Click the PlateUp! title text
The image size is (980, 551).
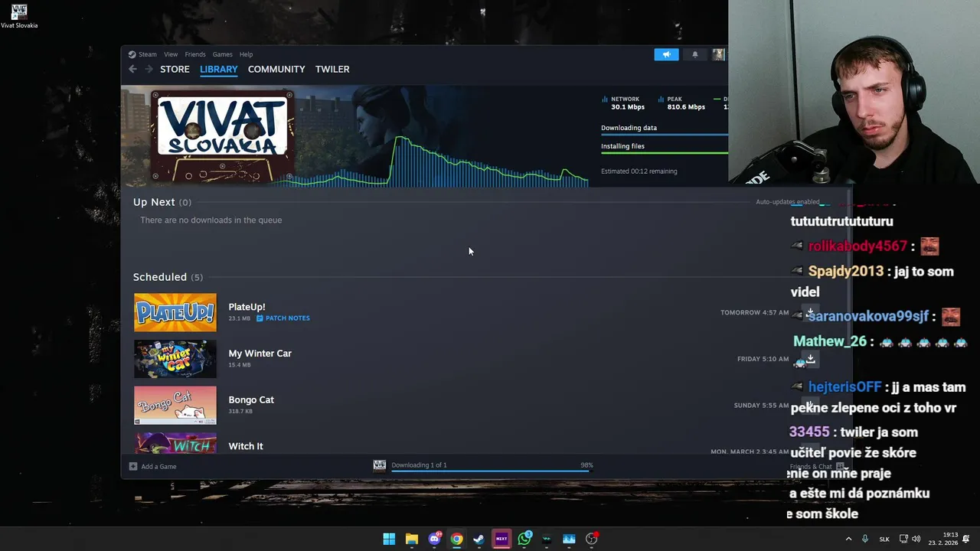pos(247,307)
